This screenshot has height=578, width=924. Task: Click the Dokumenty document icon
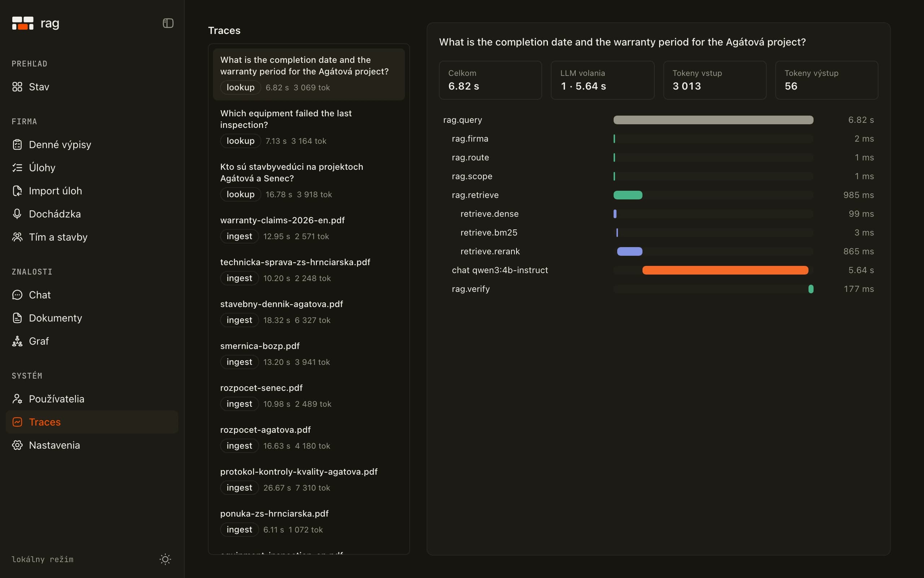pyautogui.click(x=17, y=318)
